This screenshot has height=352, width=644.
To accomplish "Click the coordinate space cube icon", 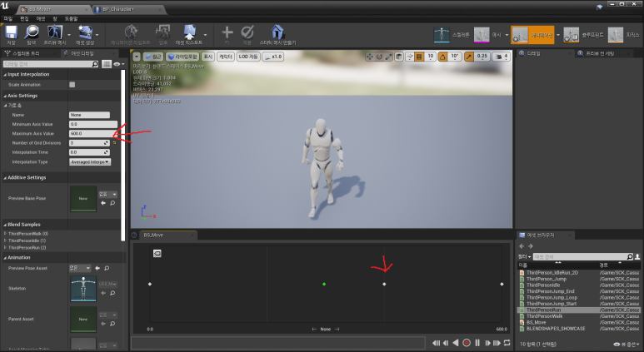I will [399, 57].
